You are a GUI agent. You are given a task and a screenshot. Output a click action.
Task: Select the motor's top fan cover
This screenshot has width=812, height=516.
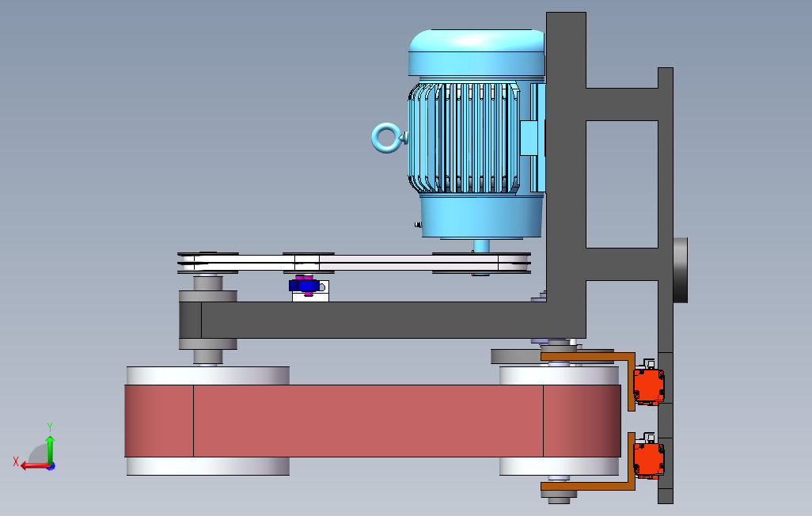tap(476, 53)
